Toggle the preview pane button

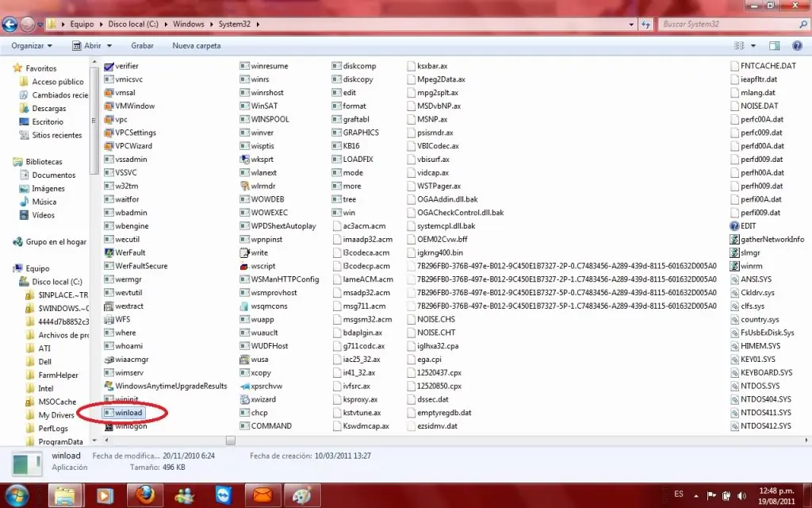774,45
